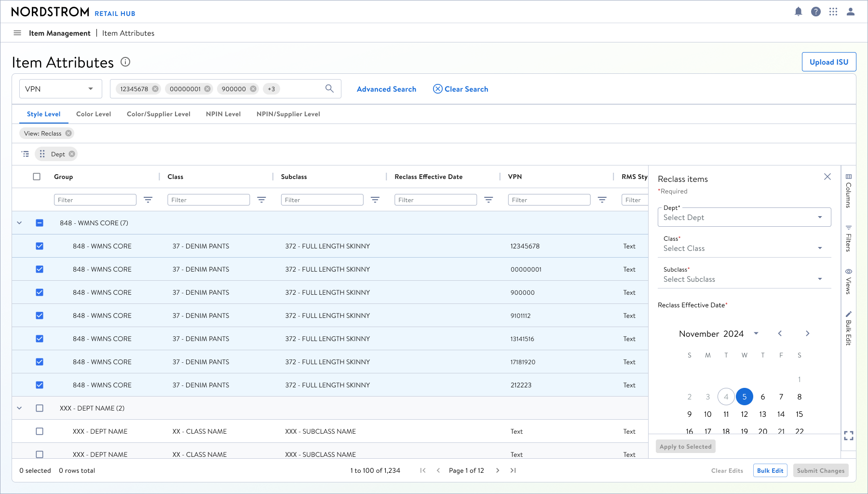Screen dimensions: 868x494
Task: Click the Apply to Selected button
Action: tap(686, 446)
